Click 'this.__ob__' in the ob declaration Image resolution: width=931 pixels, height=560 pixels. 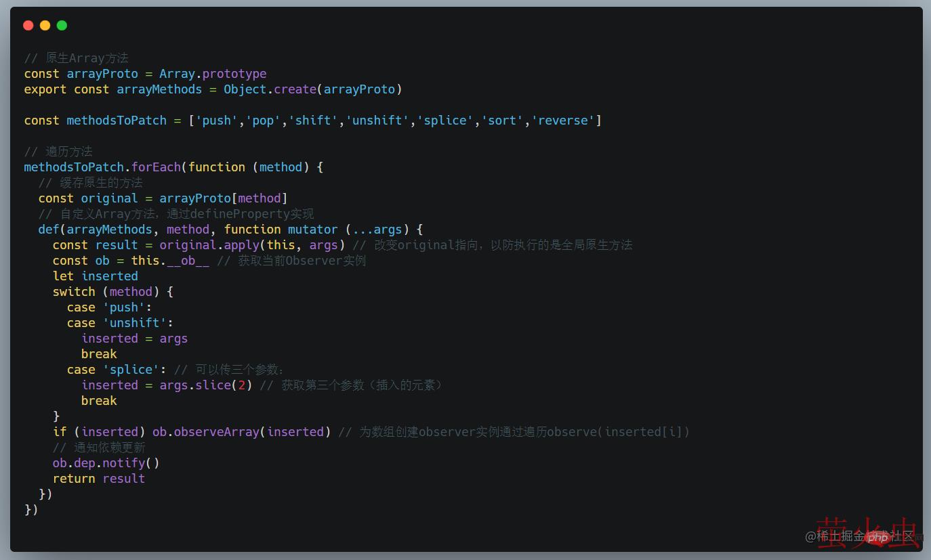coord(170,261)
